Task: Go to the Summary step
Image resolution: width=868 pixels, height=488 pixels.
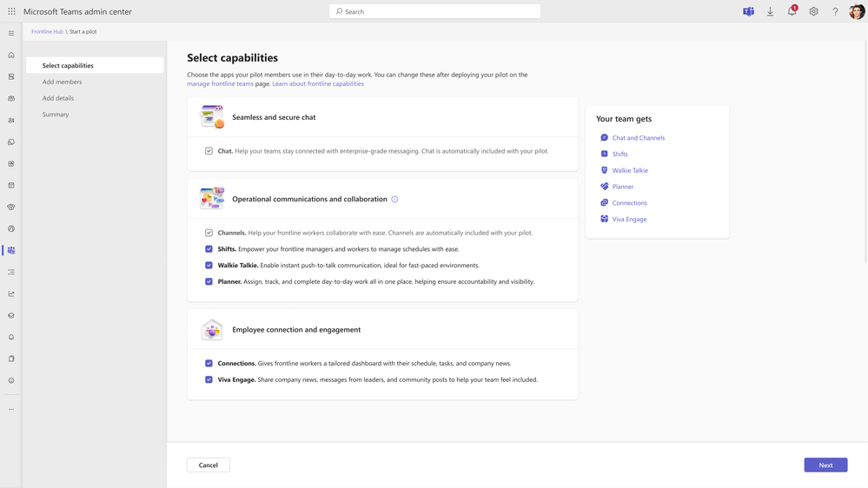Action: click(56, 115)
